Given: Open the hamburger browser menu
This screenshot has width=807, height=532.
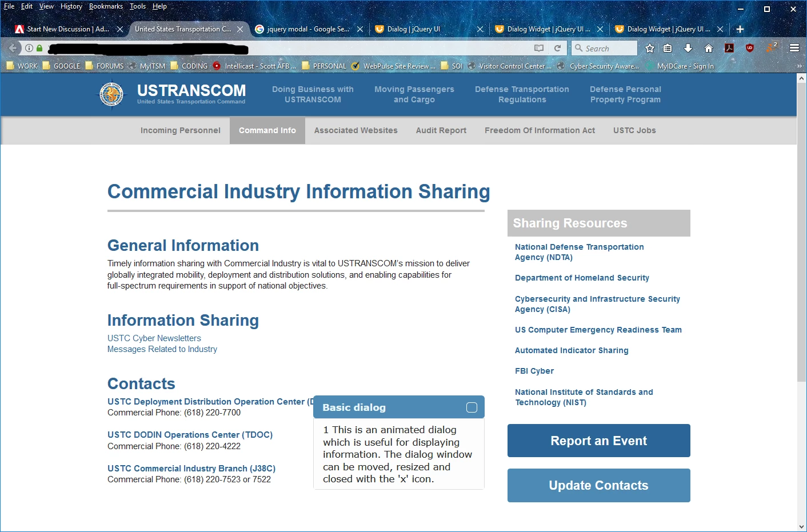Looking at the screenshot, I should click(x=794, y=48).
